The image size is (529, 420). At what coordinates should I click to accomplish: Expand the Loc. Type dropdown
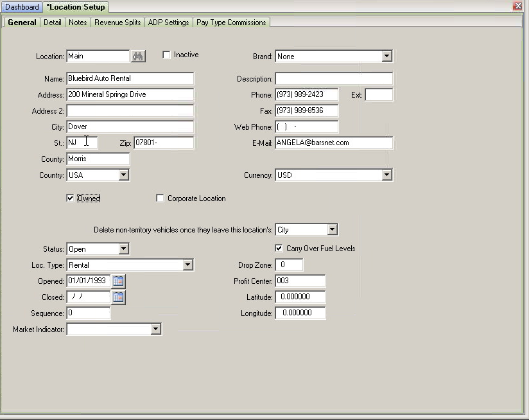point(188,265)
